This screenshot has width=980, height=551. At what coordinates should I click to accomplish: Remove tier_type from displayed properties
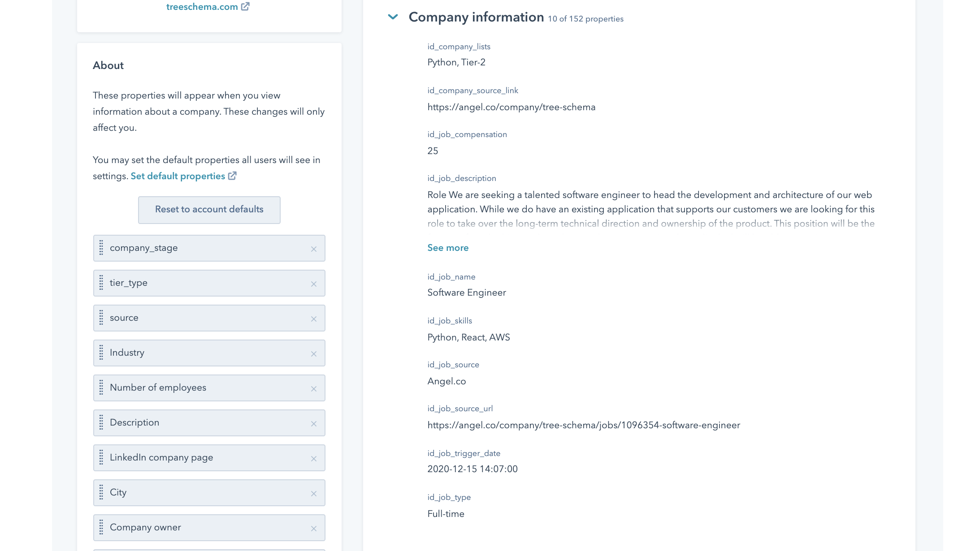314,284
